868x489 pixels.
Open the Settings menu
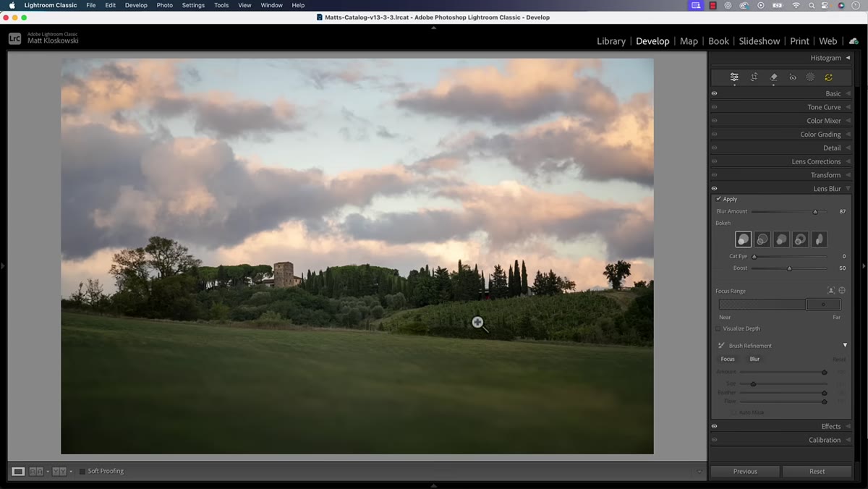coord(193,5)
